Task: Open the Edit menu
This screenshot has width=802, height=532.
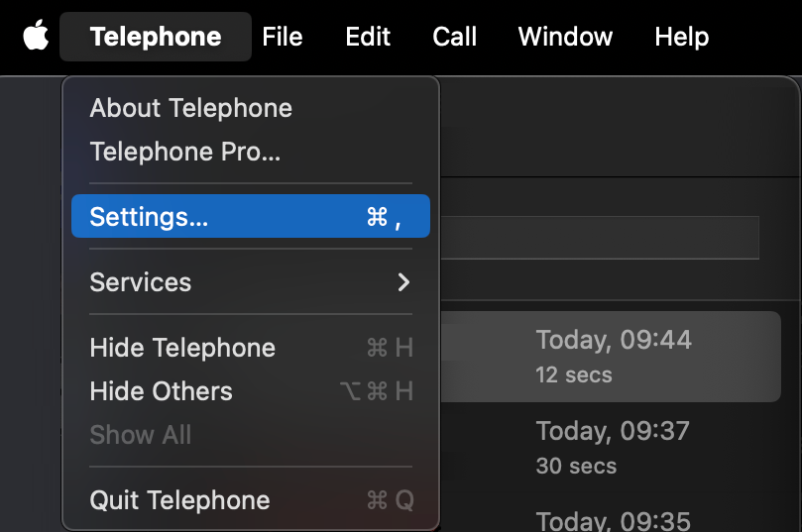Action: point(368,37)
